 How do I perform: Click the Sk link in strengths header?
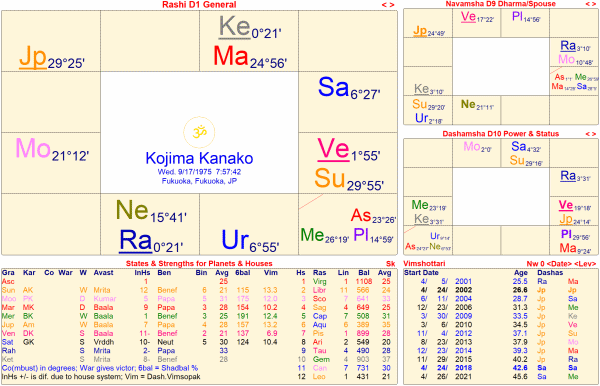(x=390, y=264)
